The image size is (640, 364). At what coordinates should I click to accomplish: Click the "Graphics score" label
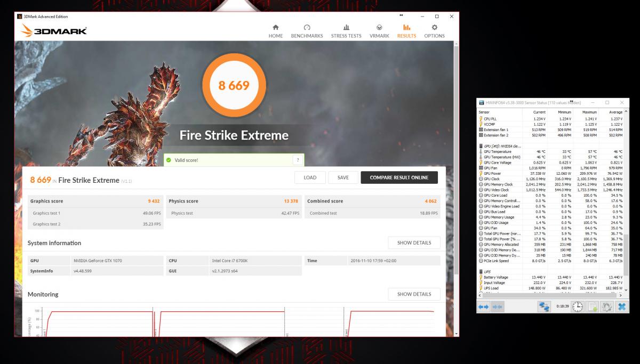pos(46,201)
